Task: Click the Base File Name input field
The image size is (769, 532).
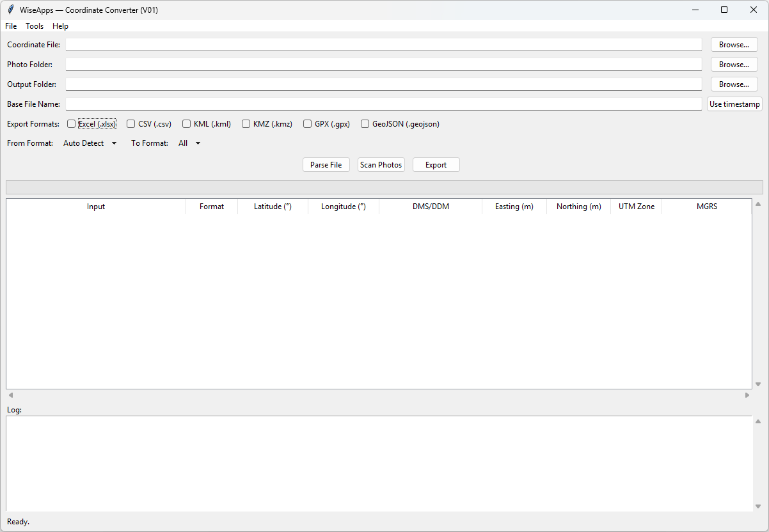Action: pyautogui.click(x=384, y=104)
